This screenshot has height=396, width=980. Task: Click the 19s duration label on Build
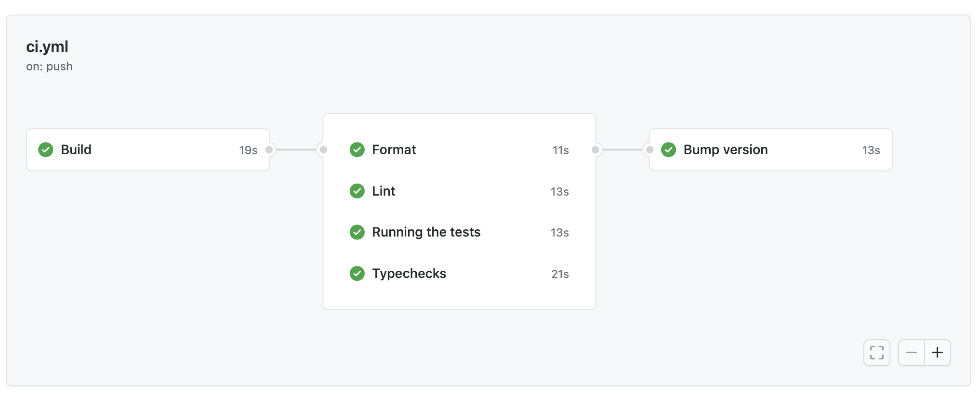pyautogui.click(x=248, y=150)
